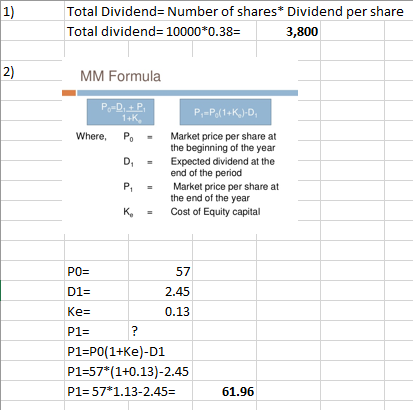Screen dimensions: 413x410
Task: Select the cell showing total dividend 3,800
Action: (288, 31)
